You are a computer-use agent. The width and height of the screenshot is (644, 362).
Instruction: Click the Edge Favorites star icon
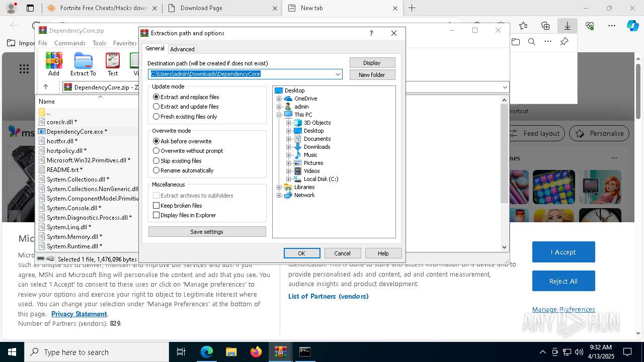click(523, 26)
